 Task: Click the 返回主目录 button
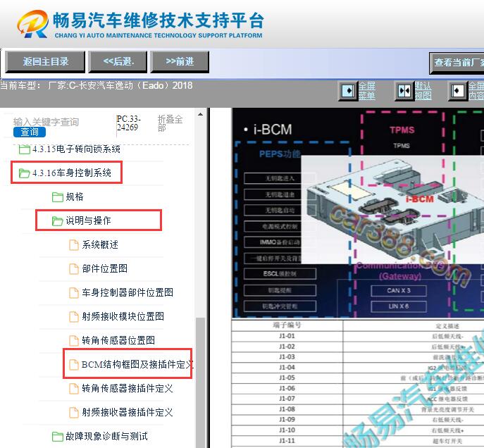[x=45, y=62]
